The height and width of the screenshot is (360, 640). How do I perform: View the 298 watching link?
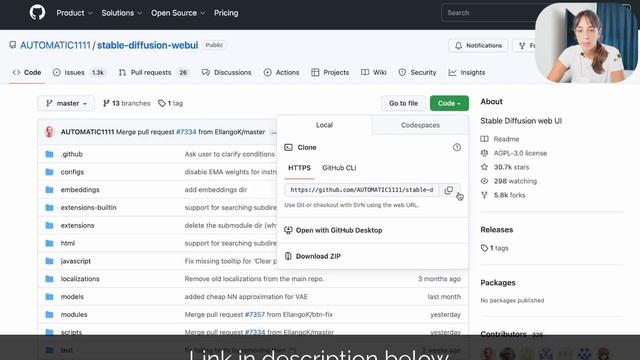click(x=515, y=181)
